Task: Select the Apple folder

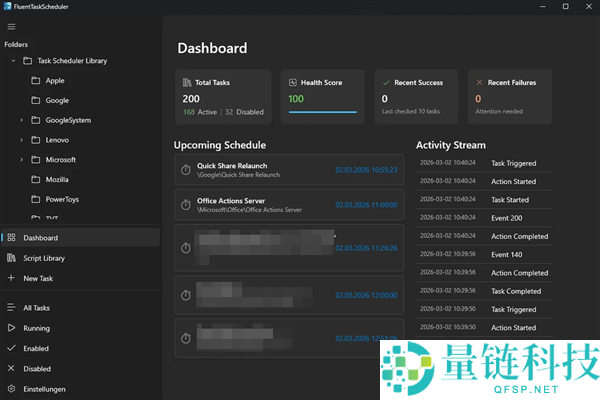Action: [54, 81]
